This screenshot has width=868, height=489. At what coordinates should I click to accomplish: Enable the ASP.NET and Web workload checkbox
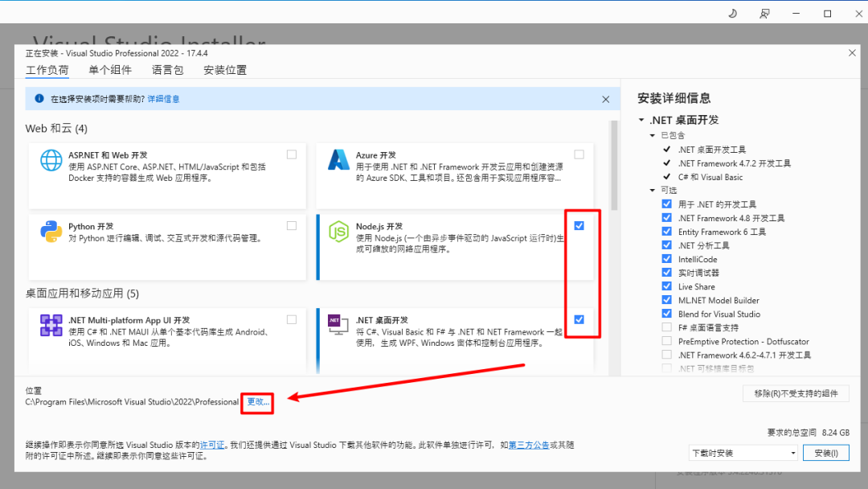pos(292,154)
